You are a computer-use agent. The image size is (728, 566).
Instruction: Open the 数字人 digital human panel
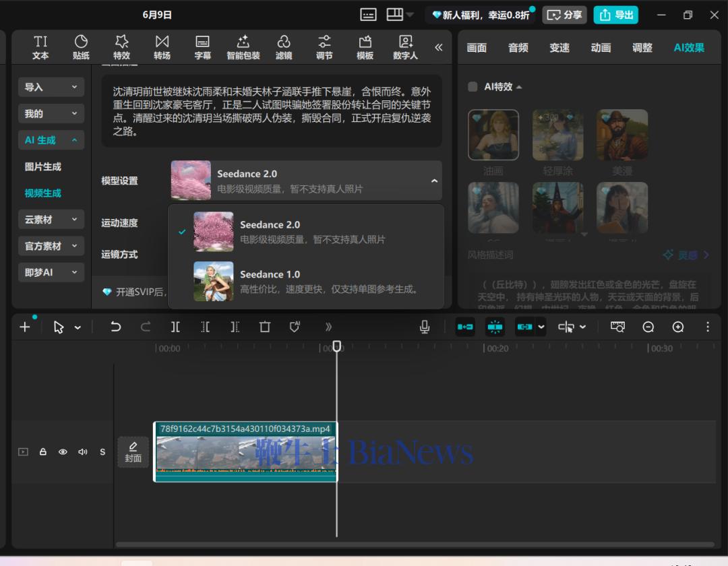click(405, 47)
